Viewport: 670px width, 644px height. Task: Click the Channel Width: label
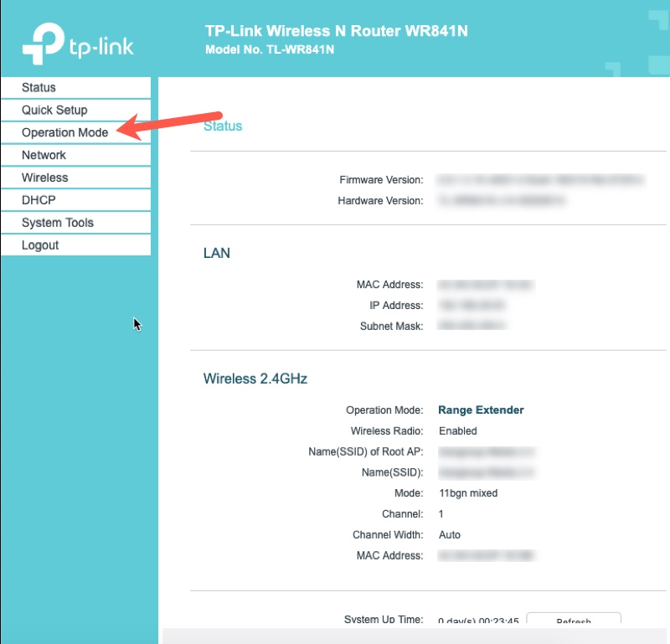click(388, 534)
